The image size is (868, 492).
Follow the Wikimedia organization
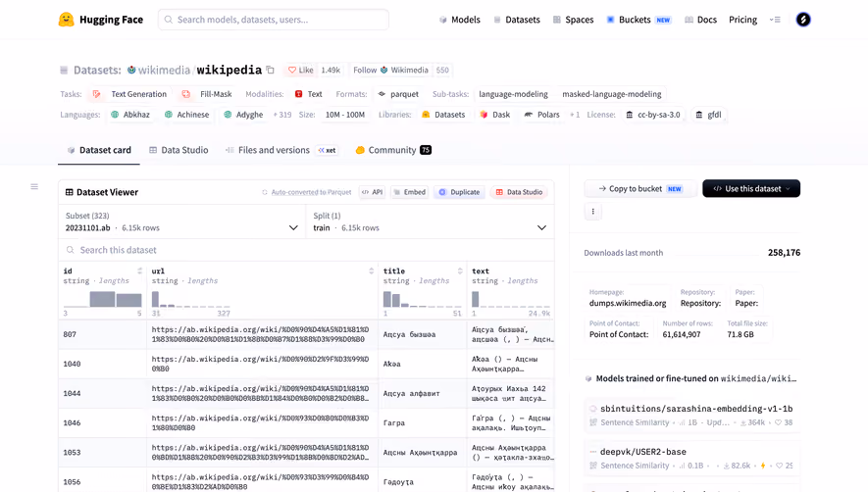(390, 70)
